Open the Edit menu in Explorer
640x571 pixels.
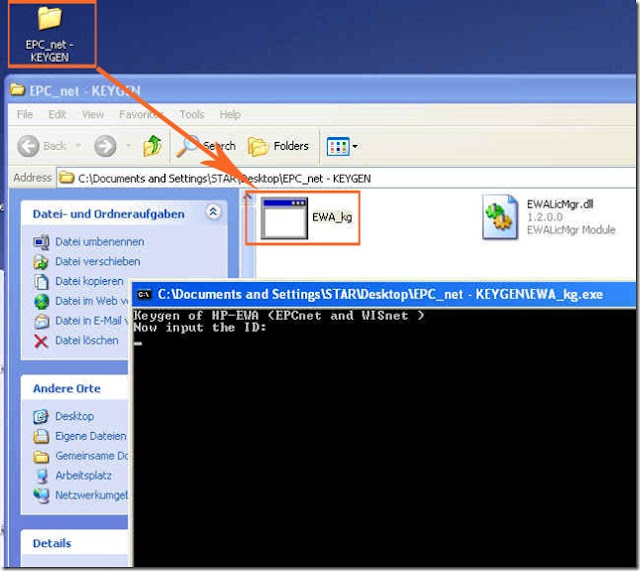pyautogui.click(x=57, y=114)
